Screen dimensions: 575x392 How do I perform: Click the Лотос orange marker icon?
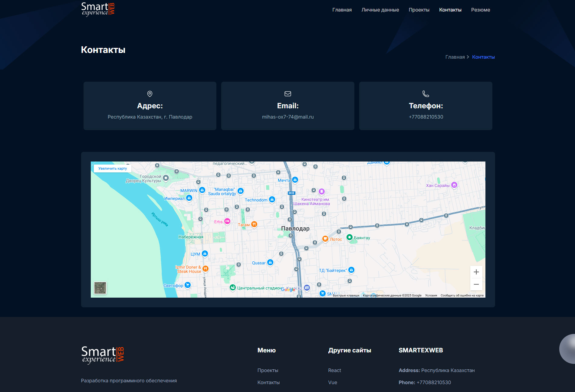tap(325, 239)
